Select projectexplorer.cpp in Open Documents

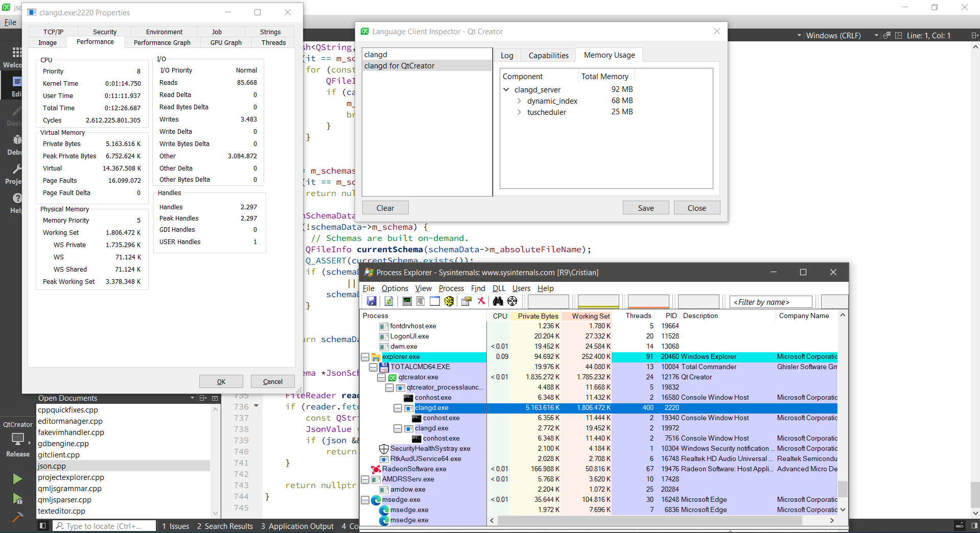(123, 477)
